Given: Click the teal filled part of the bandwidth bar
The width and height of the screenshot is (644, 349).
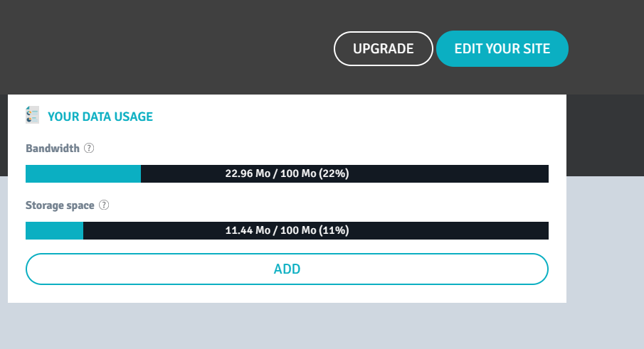Looking at the screenshot, I should pos(83,174).
